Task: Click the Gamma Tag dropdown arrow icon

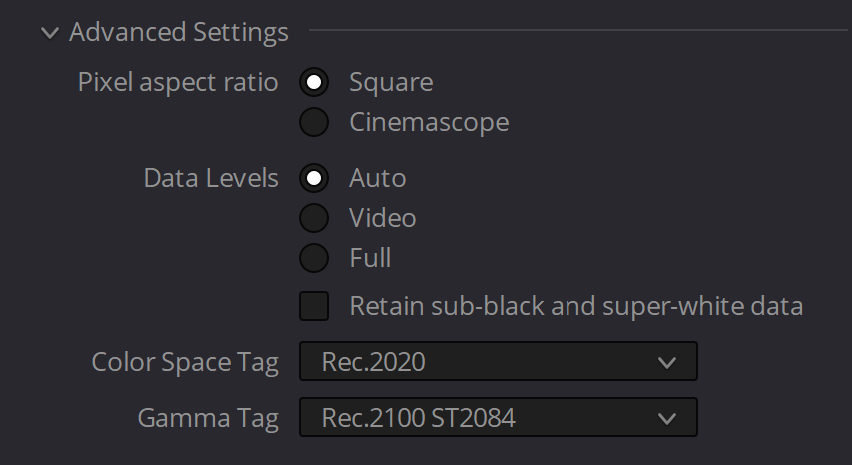Action: 667,418
